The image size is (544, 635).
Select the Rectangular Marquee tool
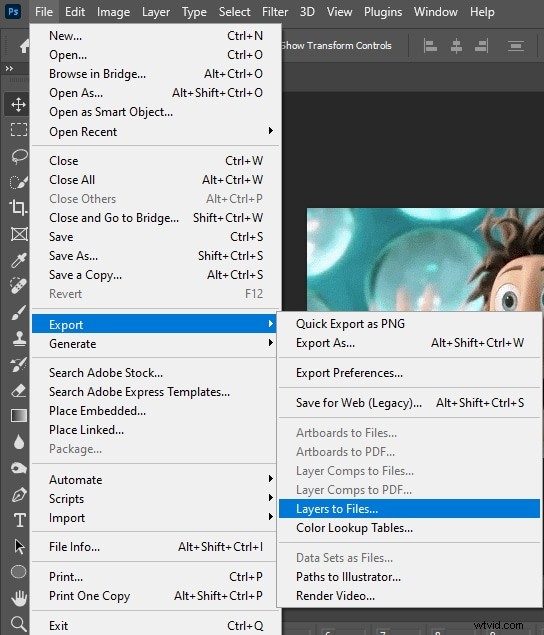[19, 130]
